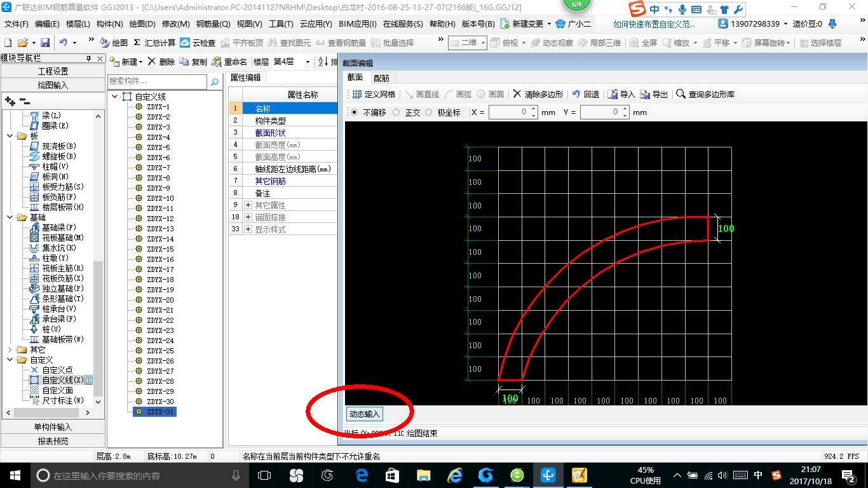The height and width of the screenshot is (488, 868).
Task: Collapse the 自定义 folder in tree
Action: coord(10,360)
